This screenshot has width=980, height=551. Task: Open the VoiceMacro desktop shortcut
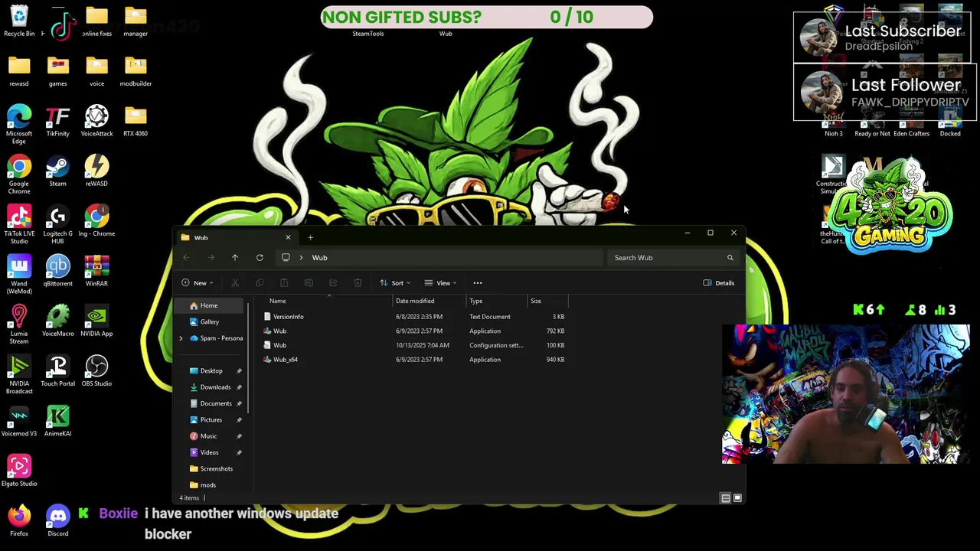click(57, 321)
